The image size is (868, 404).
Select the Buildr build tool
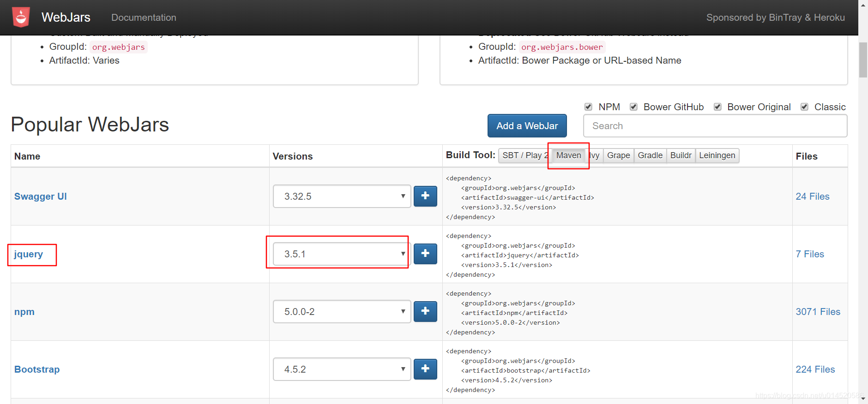click(681, 155)
